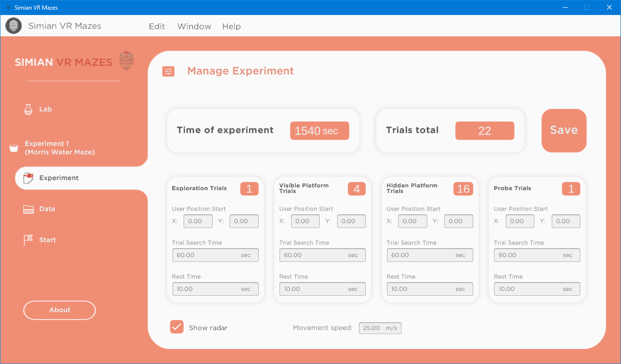
Task: Uncheck the Show radar checkbox
Action: (x=177, y=327)
